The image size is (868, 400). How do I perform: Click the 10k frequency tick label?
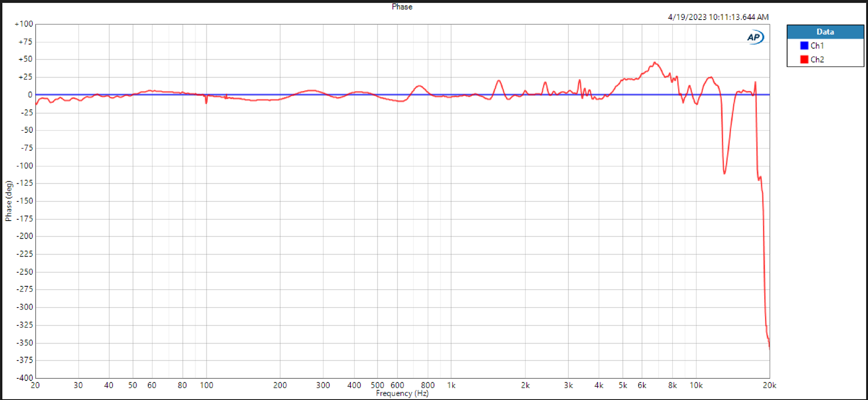696,385
